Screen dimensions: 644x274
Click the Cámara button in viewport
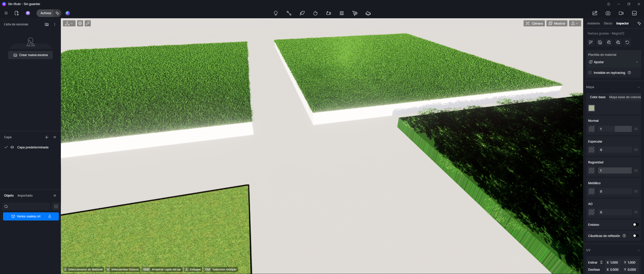[x=534, y=23]
